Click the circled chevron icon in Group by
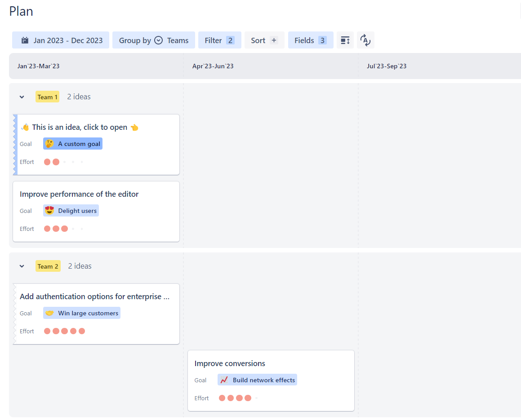 click(x=159, y=40)
